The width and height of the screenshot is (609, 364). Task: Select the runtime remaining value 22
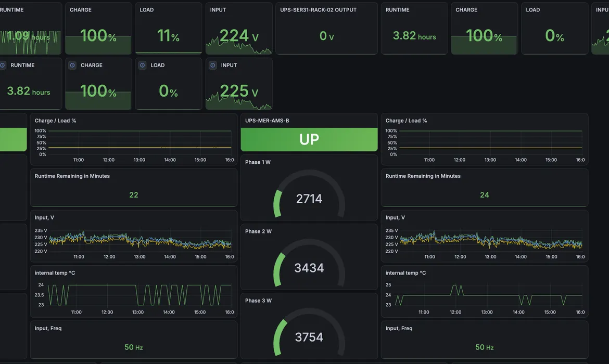pos(134,195)
